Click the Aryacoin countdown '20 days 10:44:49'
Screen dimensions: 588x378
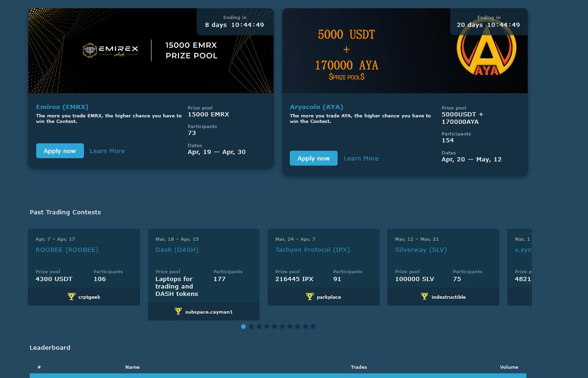tap(488, 25)
